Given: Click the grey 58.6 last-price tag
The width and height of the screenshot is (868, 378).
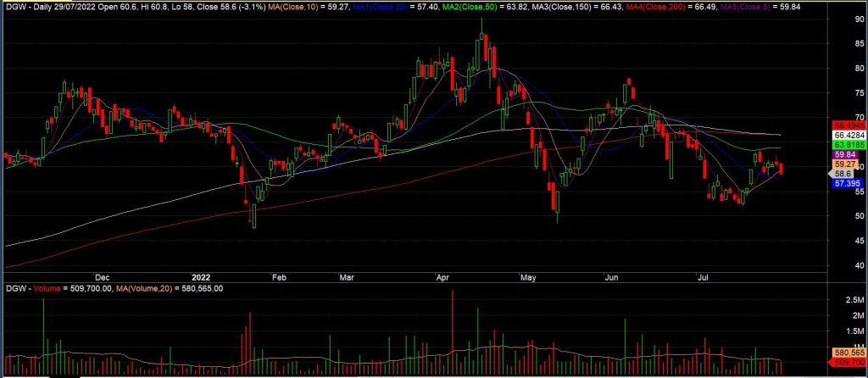Looking at the screenshot, I should pyautogui.click(x=841, y=174).
